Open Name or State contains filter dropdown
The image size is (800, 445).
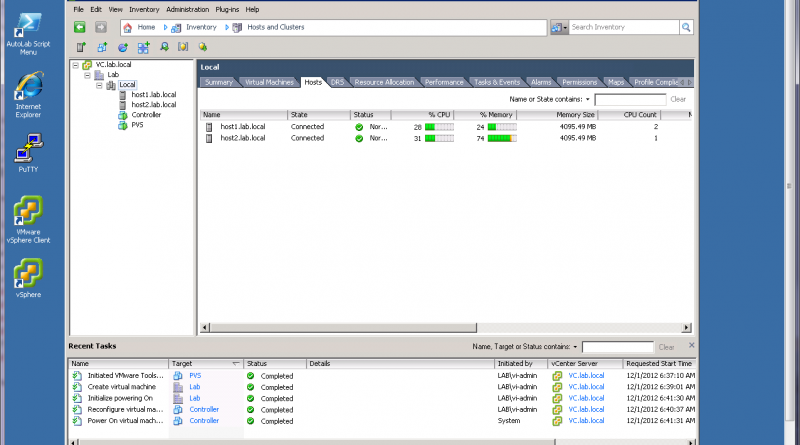pos(588,100)
